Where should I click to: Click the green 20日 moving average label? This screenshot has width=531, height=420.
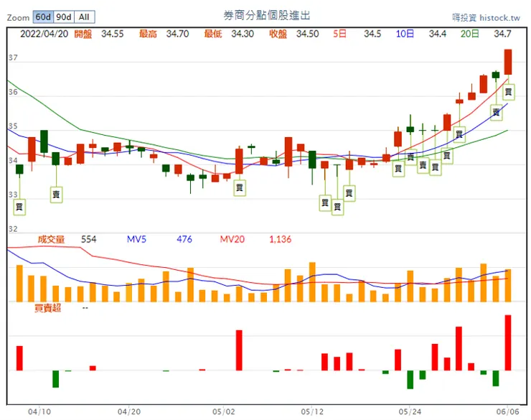(470, 34)
